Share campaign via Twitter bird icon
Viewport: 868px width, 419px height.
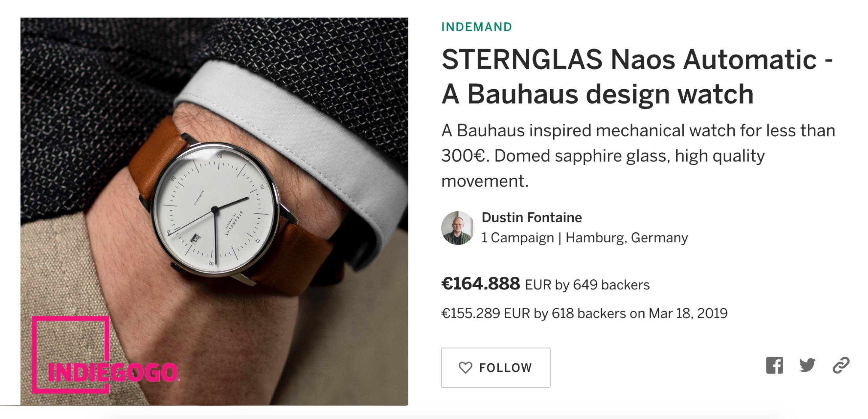[807, 365]
